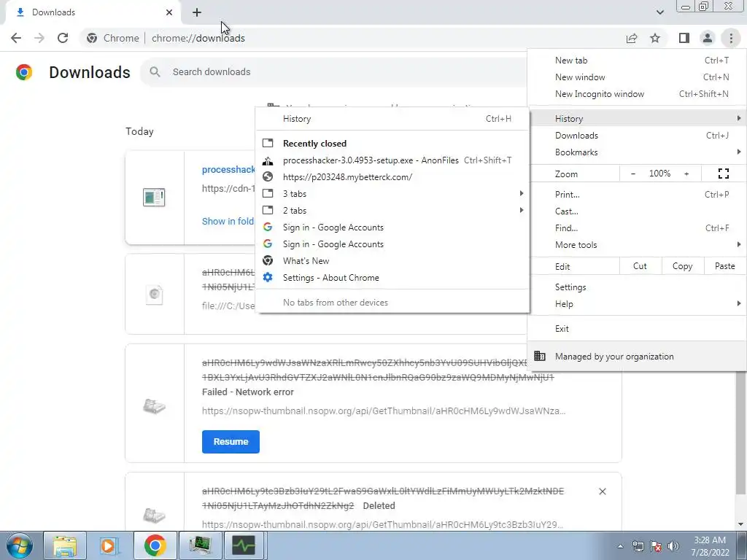Viewport: 747px width, 560px height.
Task: Select Print... in the menu
Action: (636, 194)
